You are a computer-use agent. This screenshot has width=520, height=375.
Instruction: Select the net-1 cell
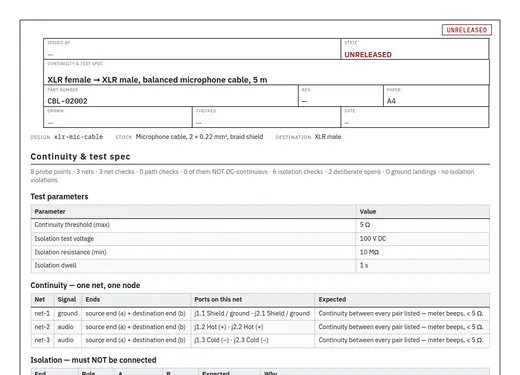point(42,313)
